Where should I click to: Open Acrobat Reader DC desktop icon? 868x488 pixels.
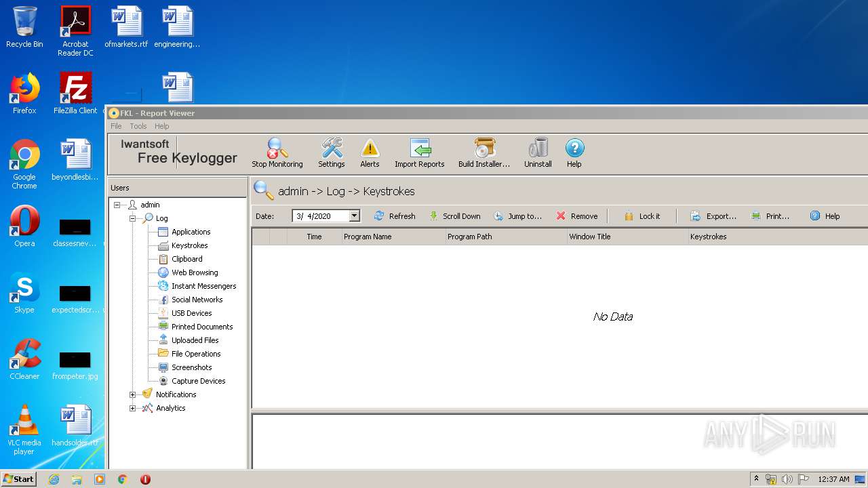(75, 31)
